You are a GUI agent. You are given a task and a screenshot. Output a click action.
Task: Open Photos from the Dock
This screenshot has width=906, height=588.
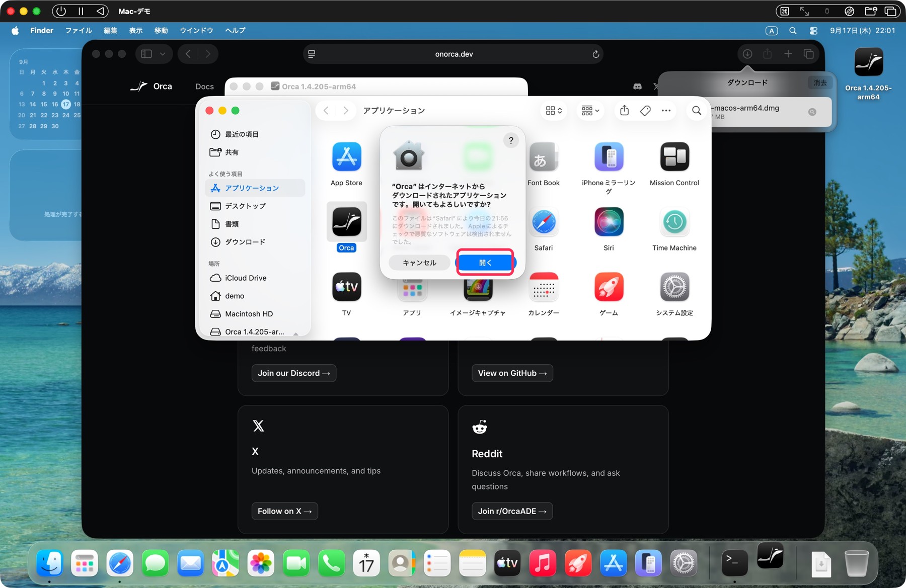261,562
